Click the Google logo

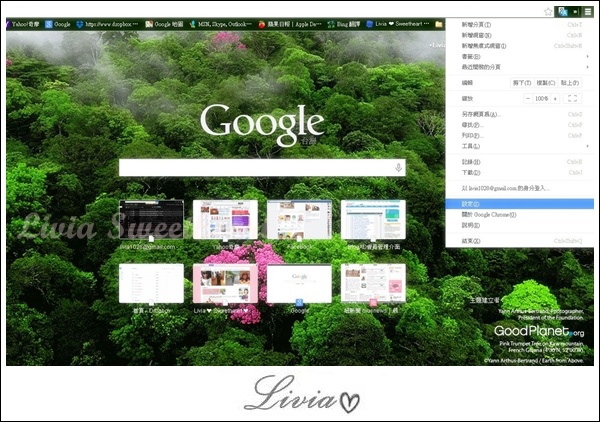[x=262, y=124]
